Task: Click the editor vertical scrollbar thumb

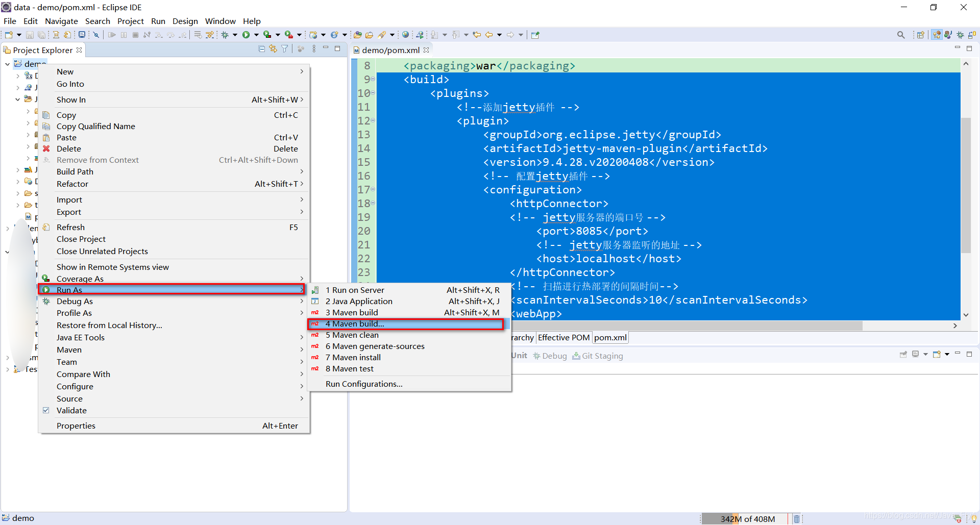Action: tap(965, 185)
